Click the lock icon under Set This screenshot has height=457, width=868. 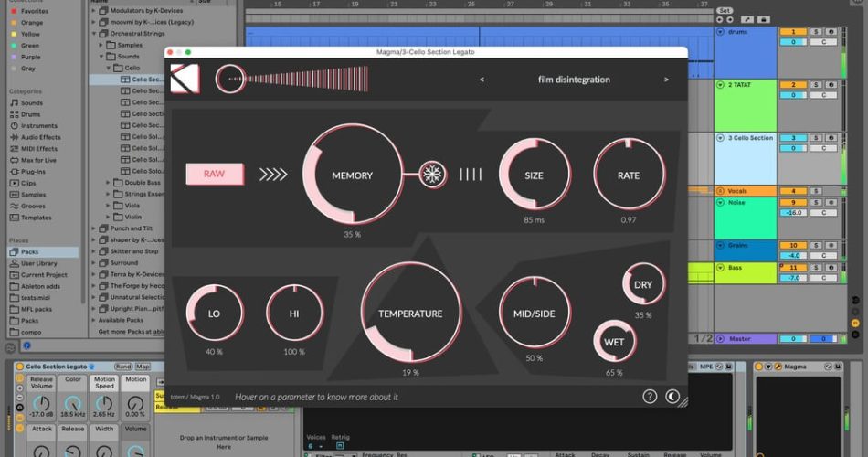[x=763, y=19]
